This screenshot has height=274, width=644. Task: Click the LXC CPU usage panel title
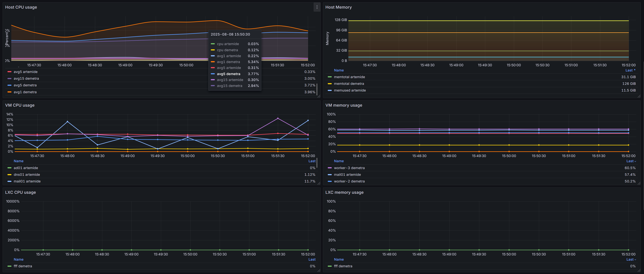click(x=20, y=192)
